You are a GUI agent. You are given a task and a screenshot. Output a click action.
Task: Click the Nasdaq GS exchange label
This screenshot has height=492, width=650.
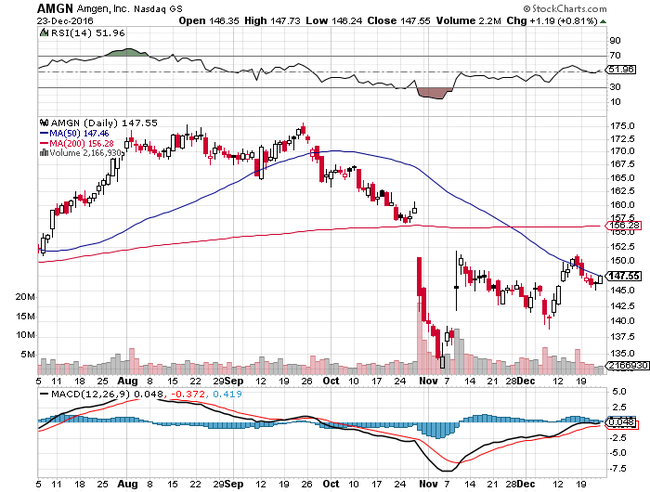tap(158, 9)
